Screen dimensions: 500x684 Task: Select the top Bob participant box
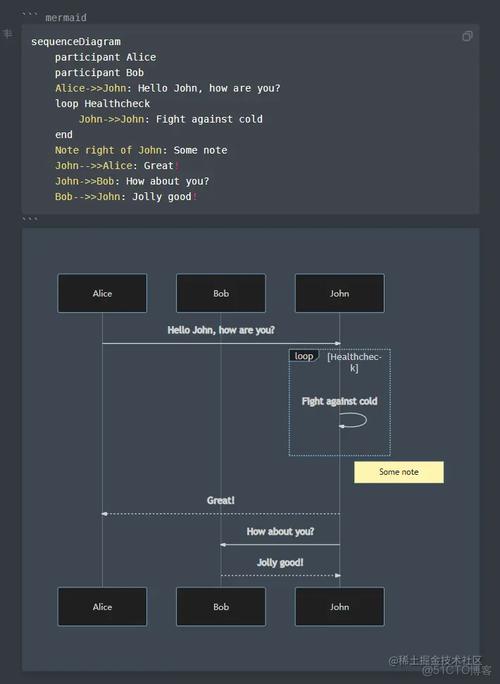[221, 293]
